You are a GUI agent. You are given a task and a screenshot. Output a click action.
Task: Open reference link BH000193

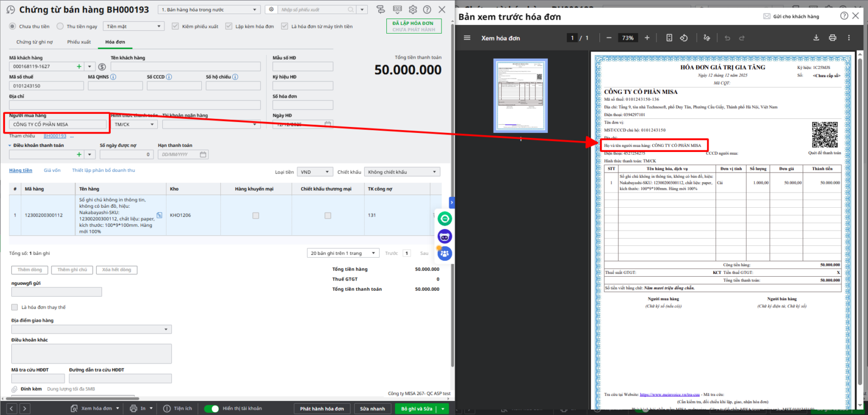click(x=55, y=136)
